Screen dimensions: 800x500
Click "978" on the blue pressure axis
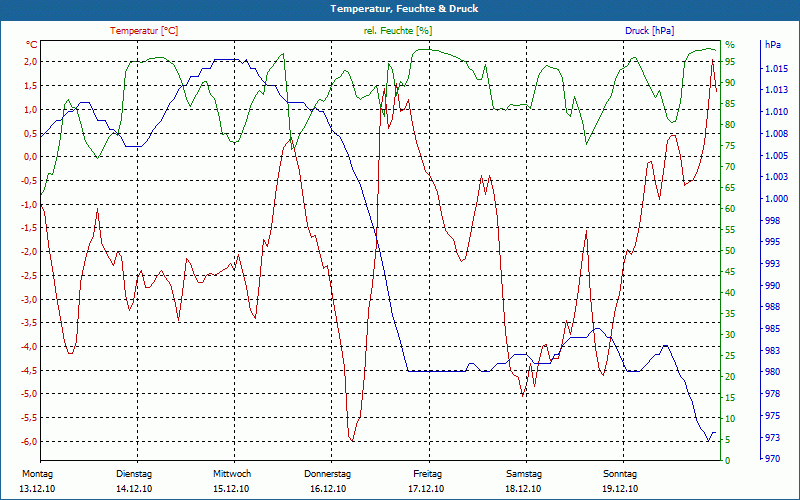pyautogui.click(x=772, y=394)
